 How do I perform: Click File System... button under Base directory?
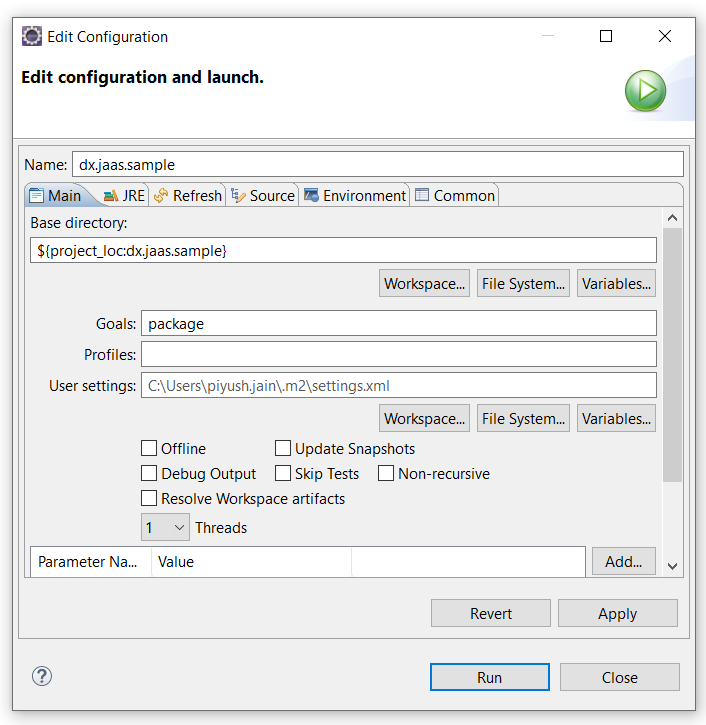523,283
